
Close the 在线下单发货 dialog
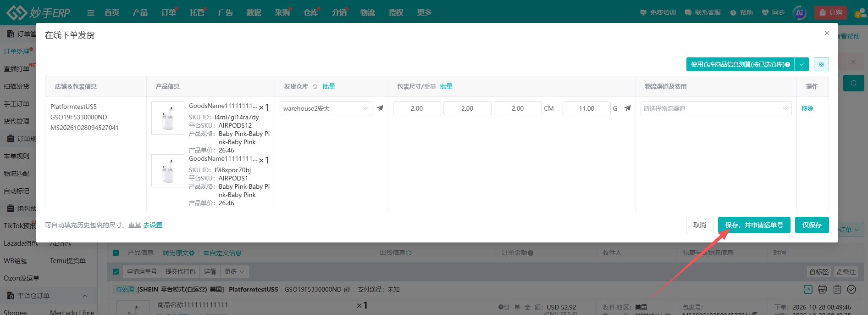(827, 33)
